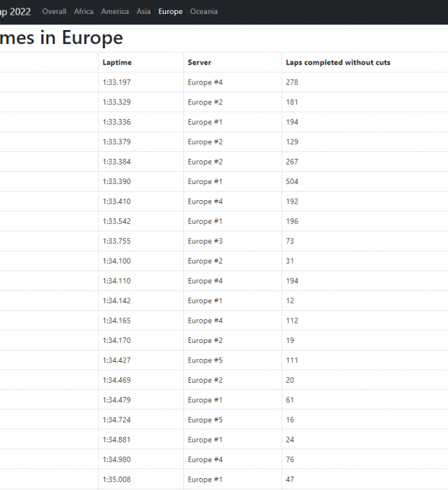Click the active Europe nav tab
The width and height of the screenshot is (448, 490).
coord(170,12)
